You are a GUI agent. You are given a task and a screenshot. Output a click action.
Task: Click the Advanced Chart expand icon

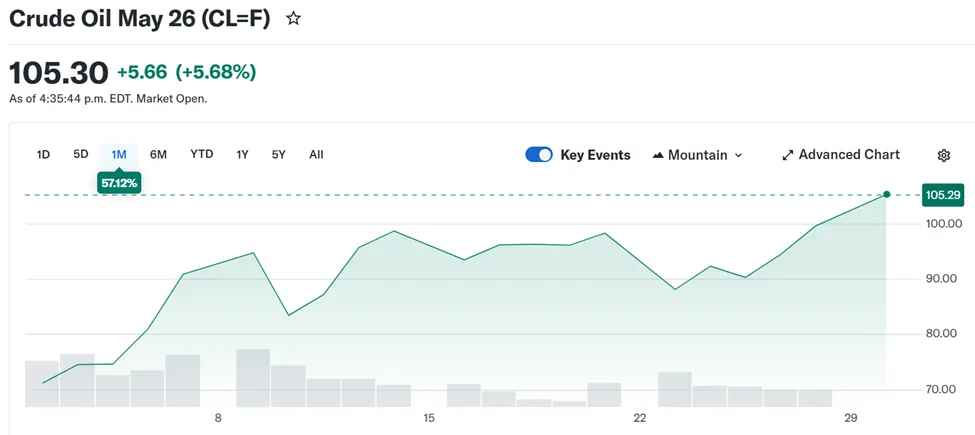pyautogui.click(x=788, y=155)
